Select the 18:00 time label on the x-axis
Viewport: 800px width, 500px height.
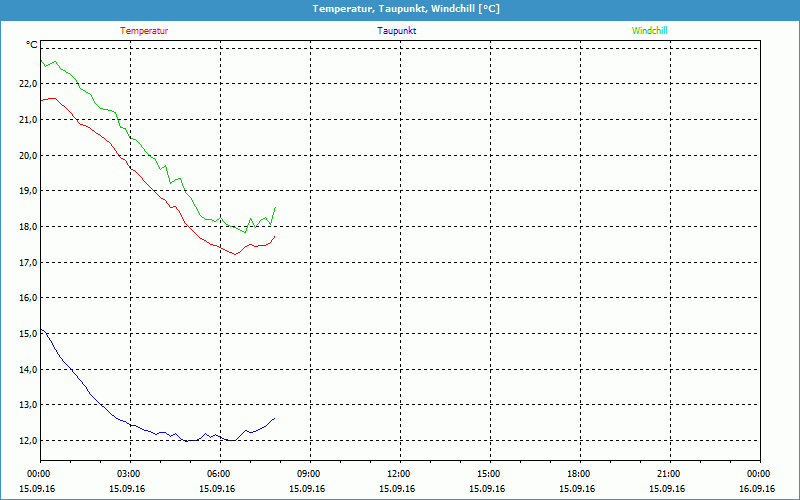[579, 474]
